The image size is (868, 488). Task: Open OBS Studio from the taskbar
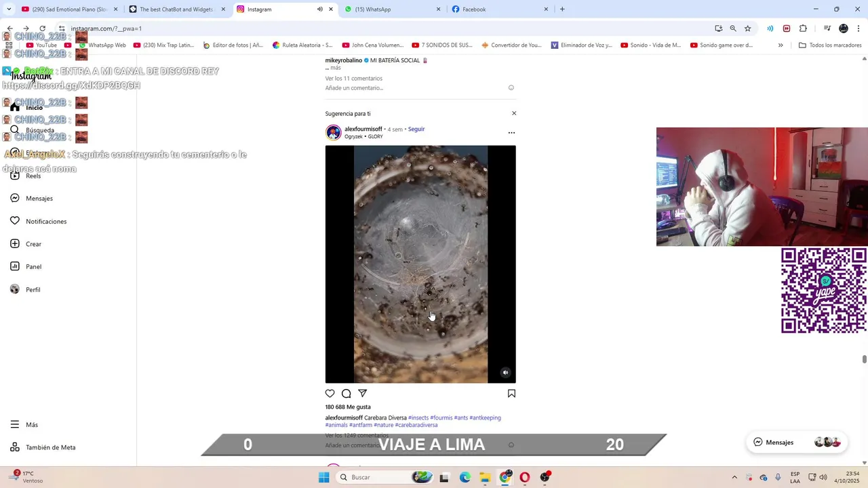point(545,477)
